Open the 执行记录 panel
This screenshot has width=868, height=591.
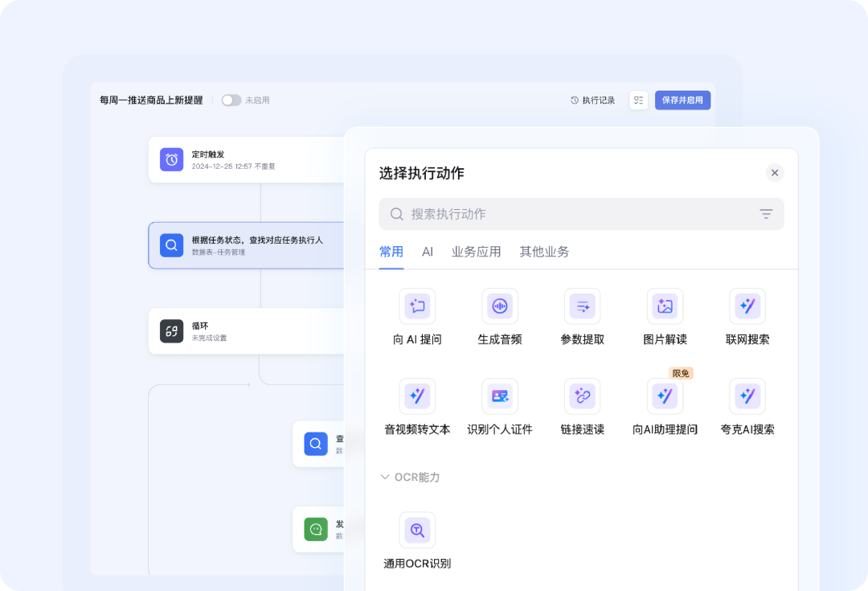pyautogui.click(x=593, y=100)
